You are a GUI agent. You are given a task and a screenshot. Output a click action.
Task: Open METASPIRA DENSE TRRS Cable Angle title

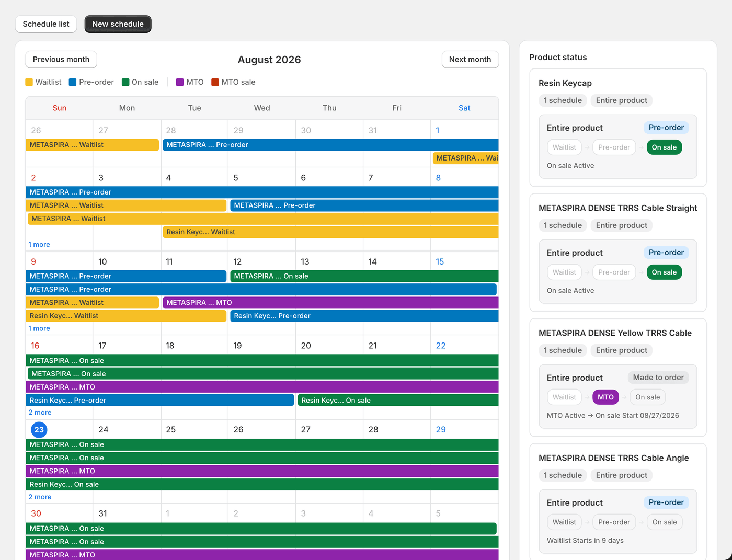pyautogui.click(x=614, y=458)
